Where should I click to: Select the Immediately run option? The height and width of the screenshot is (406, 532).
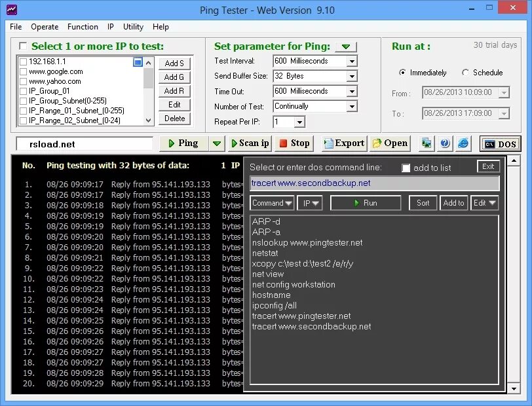click(402, 72)
